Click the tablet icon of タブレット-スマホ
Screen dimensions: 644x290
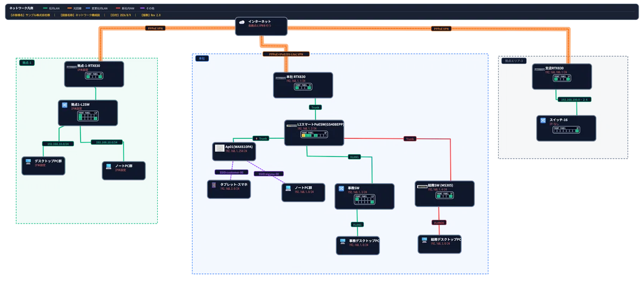pos(214,185)
